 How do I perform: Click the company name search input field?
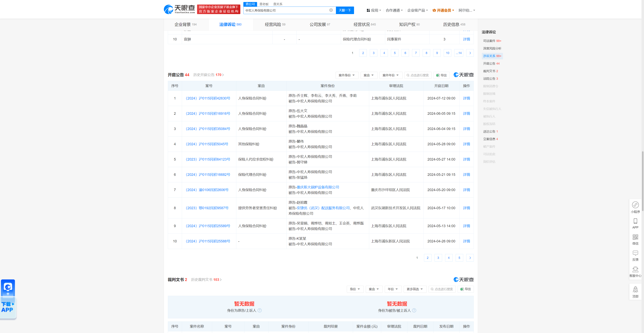pos(287,10)
